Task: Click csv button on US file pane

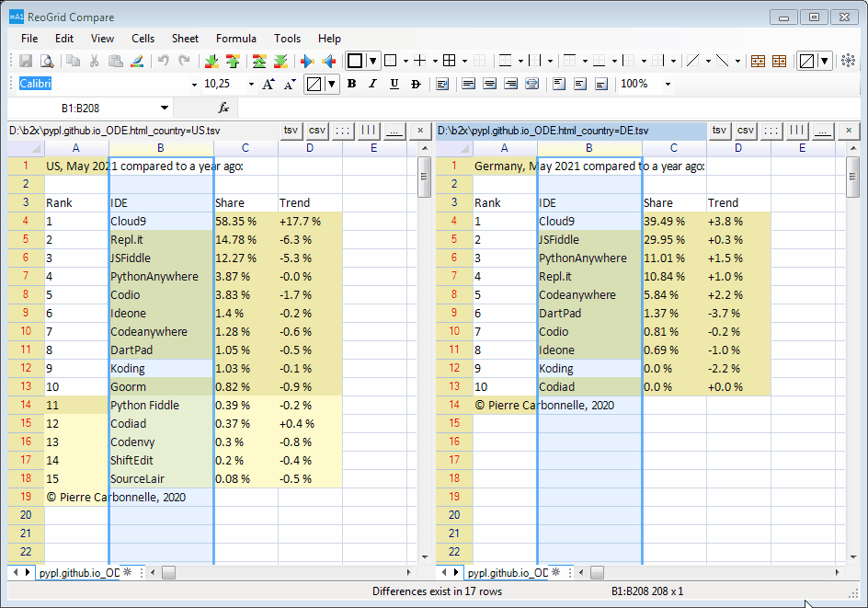Action: tap(317, 131)
